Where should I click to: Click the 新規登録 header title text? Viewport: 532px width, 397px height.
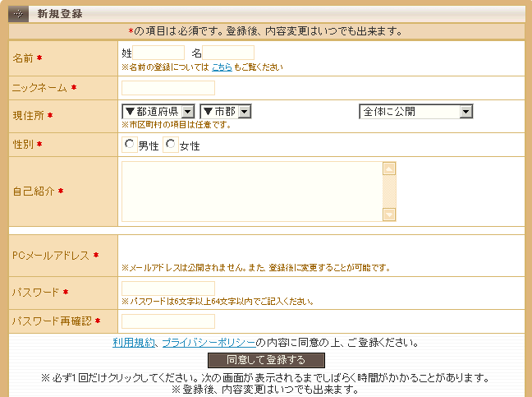click(x=59, y=14)
